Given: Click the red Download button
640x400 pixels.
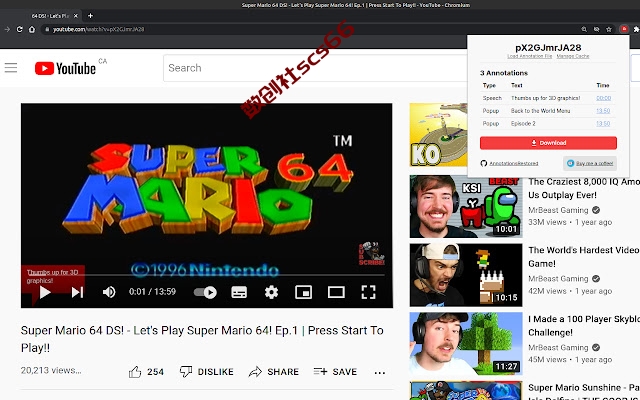Looking at the screenshot, I should point(548,143).
